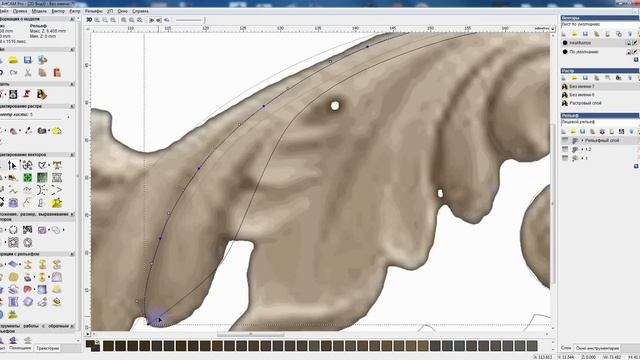Click the bright green square vector tool
The height and width of the screenshot is (360, 640).
point(28,178)
